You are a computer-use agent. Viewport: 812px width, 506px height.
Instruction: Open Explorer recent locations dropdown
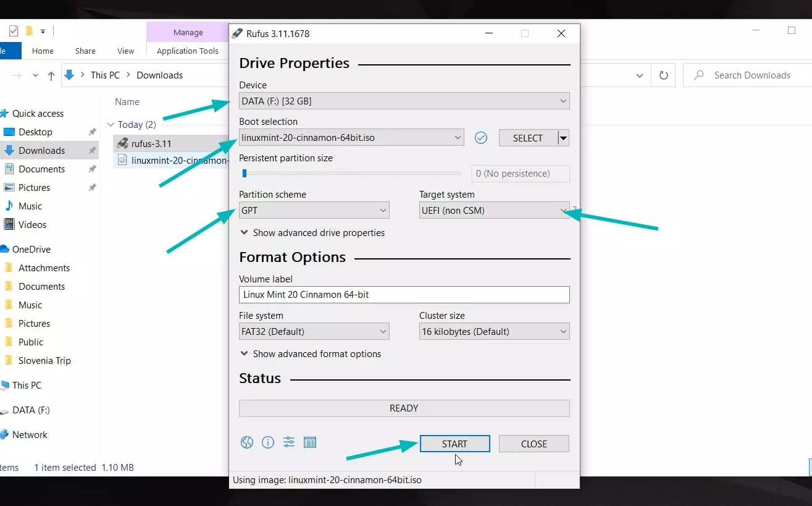point(35,75)
